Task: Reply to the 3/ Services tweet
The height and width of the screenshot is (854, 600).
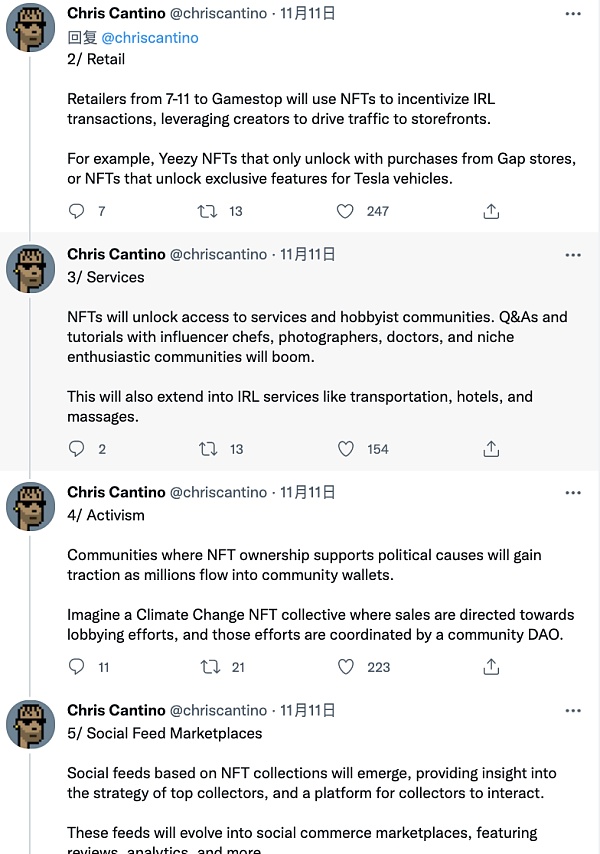Action: tap(77, 449)
